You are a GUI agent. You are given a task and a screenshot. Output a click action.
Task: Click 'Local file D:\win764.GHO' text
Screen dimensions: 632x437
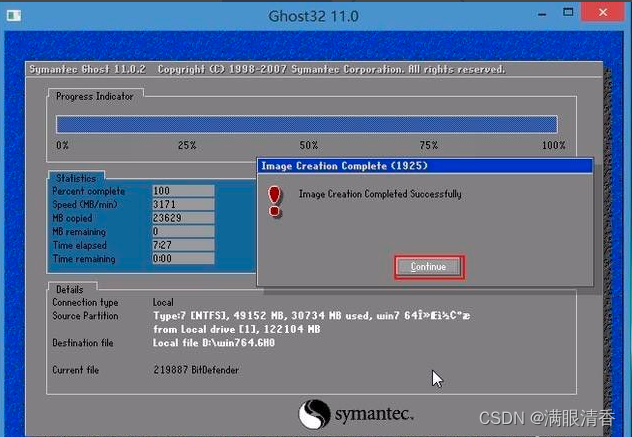(x=214, y=343)
